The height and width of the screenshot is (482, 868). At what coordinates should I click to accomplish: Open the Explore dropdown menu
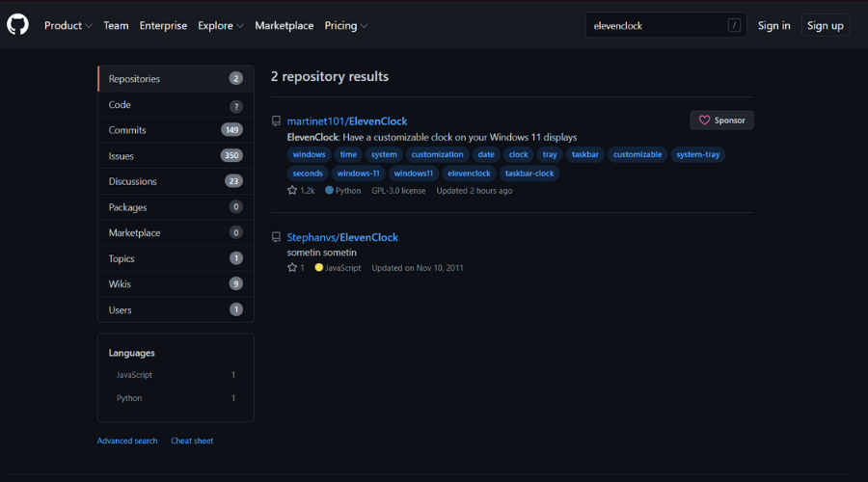[221, 26]
